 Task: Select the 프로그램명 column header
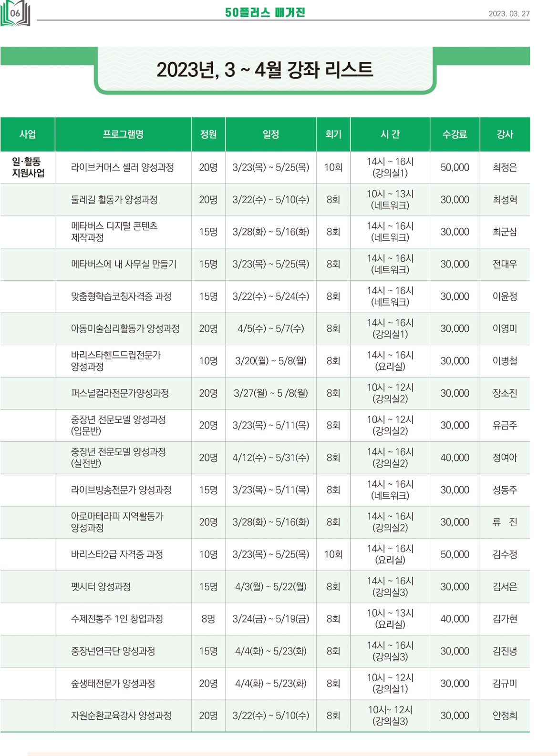pyautogui.click(x=123, y=134)
